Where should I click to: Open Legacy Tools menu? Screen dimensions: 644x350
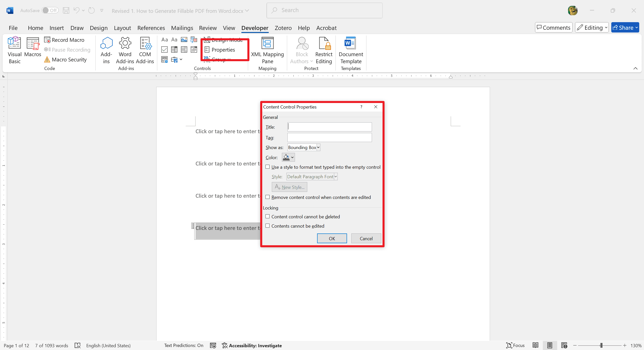[177, 59]
